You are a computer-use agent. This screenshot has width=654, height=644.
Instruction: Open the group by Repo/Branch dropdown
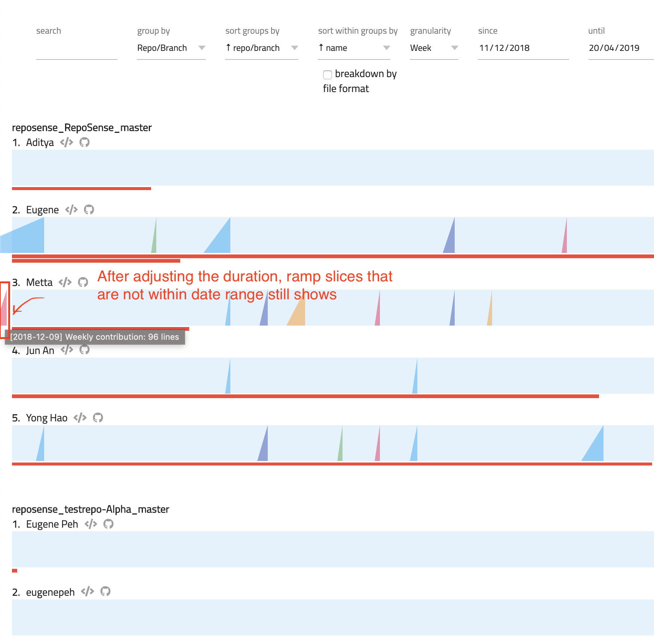[171, 48]
